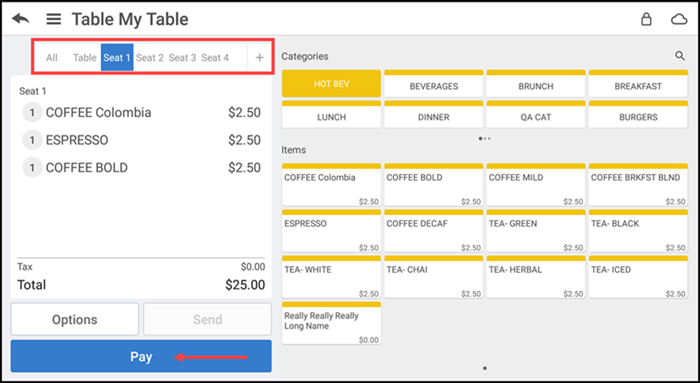The image size is (700, 383).
Task: Open the category search magnifier
Action: click(x=679, y=56)
